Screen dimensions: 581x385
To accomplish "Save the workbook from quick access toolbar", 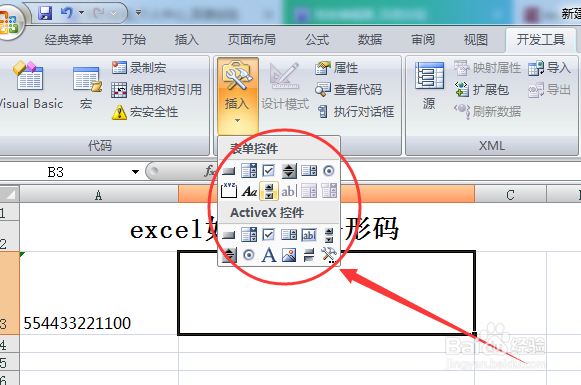I will (45, 13).
